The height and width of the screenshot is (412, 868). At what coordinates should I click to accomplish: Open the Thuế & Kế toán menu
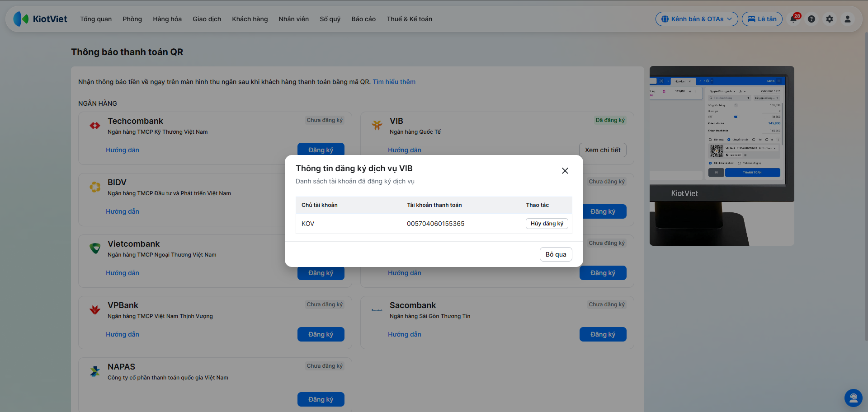coord(410,19)
